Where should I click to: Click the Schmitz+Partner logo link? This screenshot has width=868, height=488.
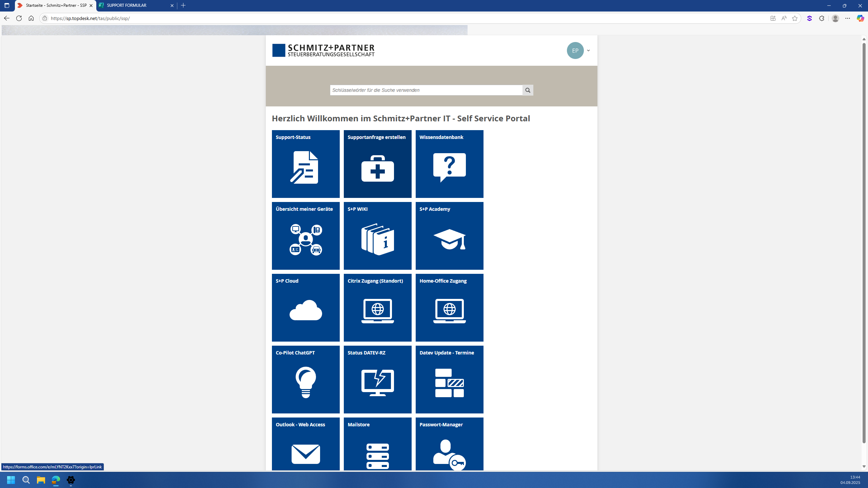click(323, 50)
